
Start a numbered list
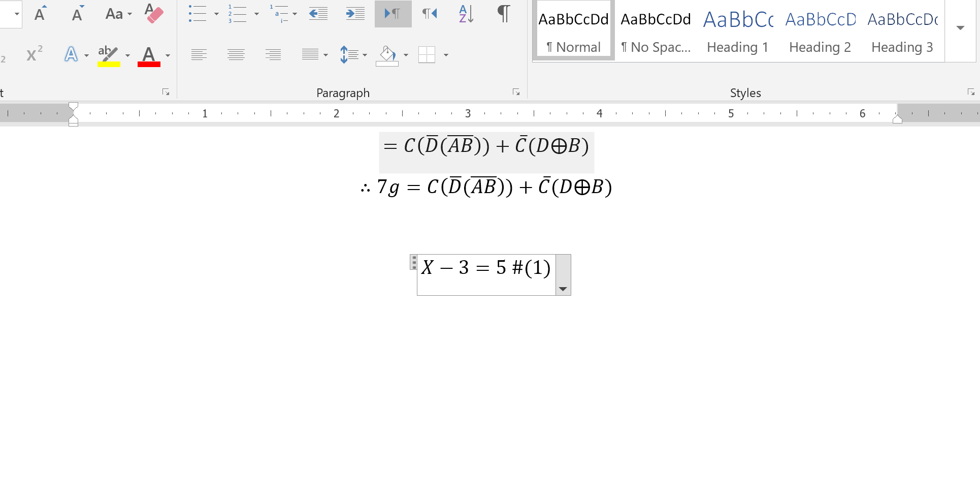pos(237,14)
